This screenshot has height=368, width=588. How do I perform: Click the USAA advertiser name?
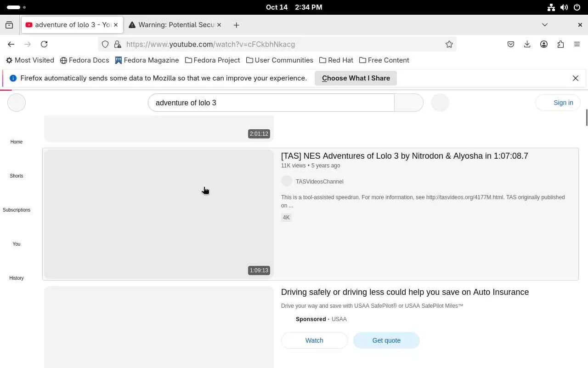pyautogui.click(x=339, y=319)
